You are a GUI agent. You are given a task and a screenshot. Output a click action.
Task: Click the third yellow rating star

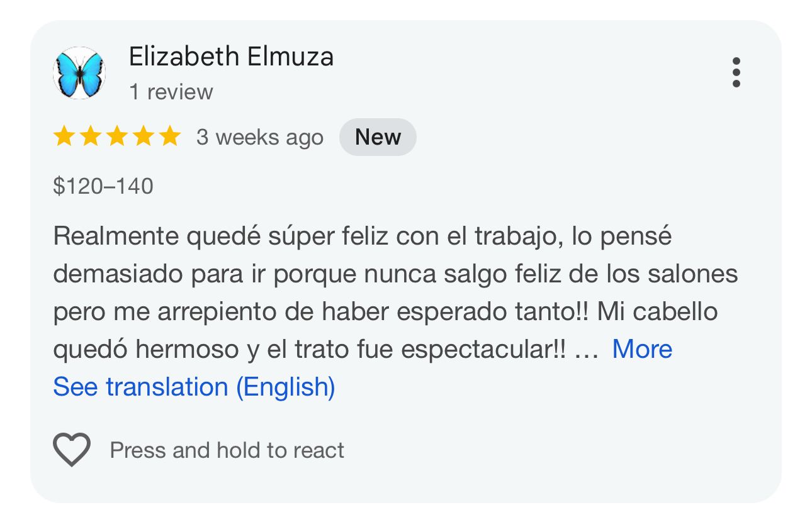[x=116, y=136]
